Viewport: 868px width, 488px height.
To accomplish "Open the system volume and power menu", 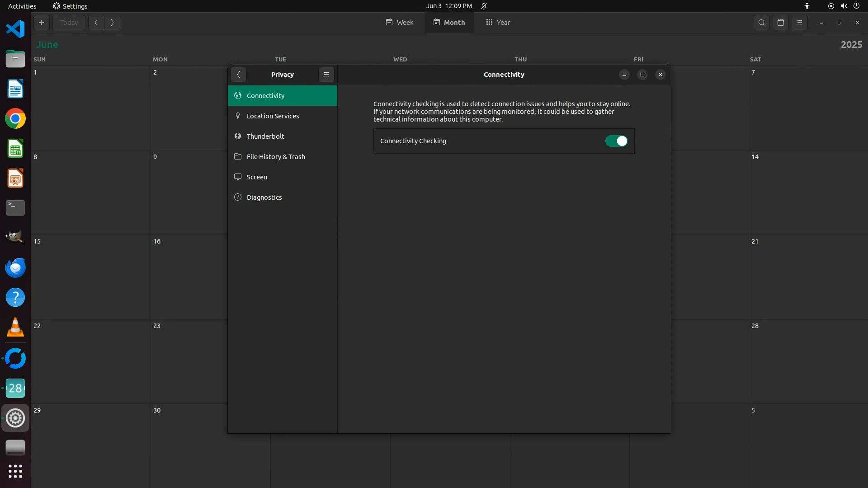I will pyautogui.click(x=843, y=6).
